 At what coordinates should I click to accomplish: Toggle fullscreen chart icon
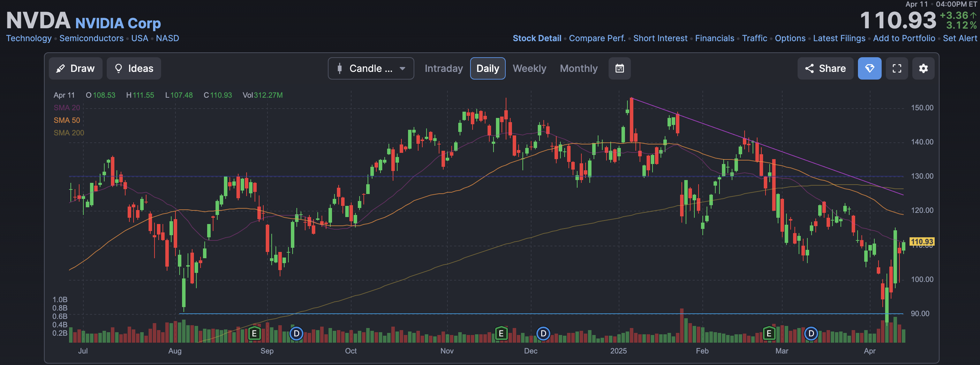point(897,68)
